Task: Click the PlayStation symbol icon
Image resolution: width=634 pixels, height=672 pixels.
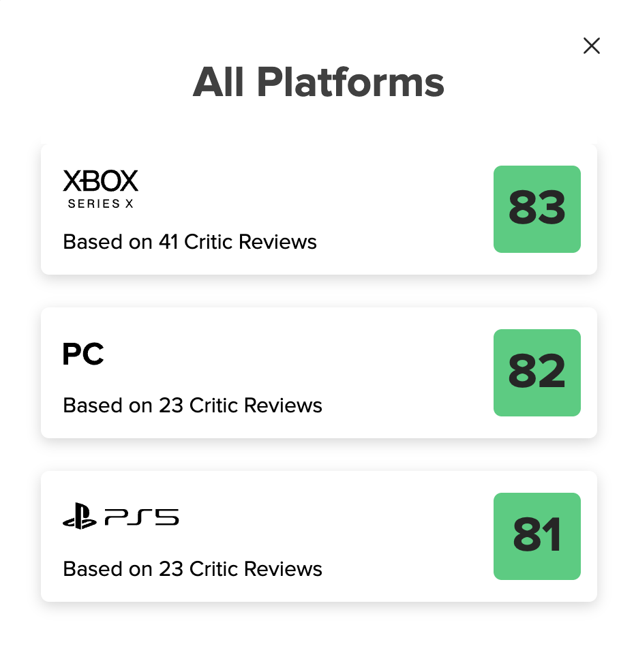Action: pos(79,517)
